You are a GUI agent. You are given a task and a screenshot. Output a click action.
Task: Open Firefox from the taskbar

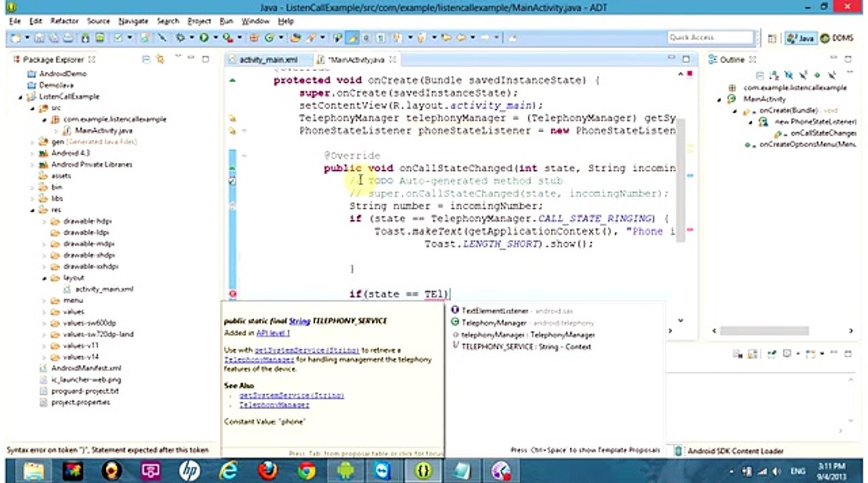click(x=268, y=470)
